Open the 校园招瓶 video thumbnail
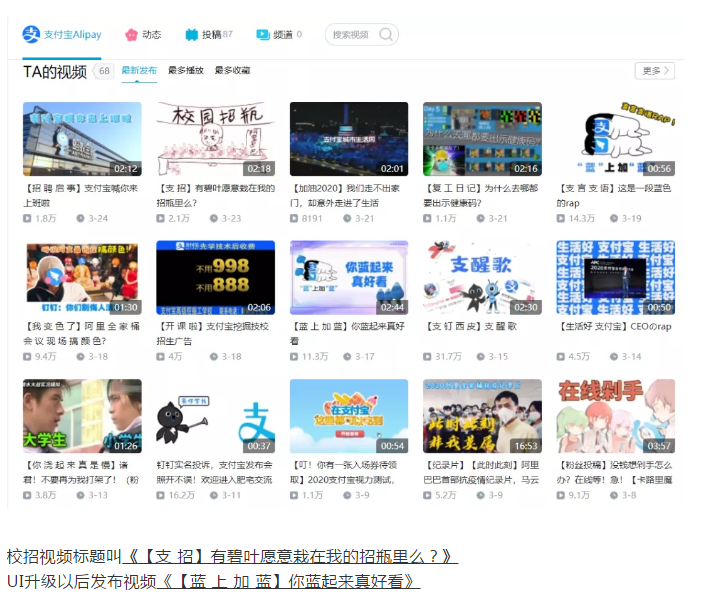 click(x=216, y=139)
